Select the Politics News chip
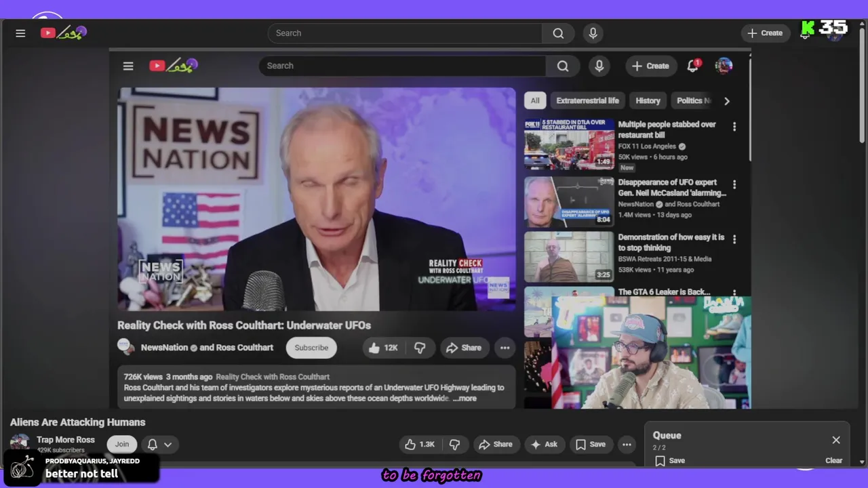868x488 pixels. click(693, 100)
